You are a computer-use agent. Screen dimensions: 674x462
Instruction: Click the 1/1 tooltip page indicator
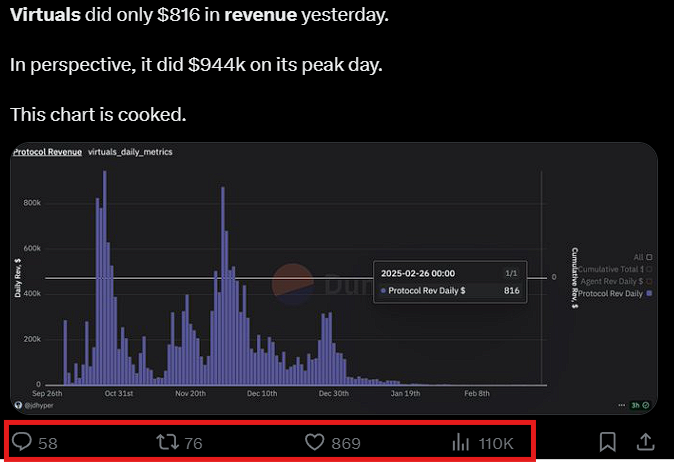[x=511, y=273]
